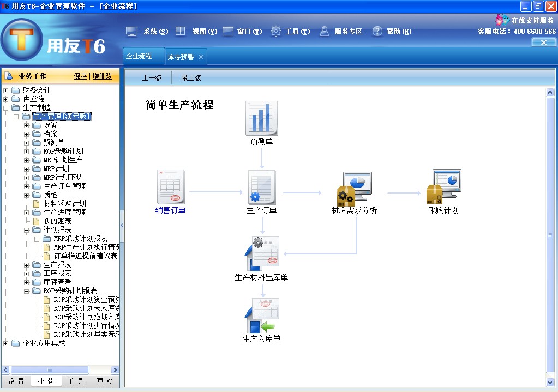
Task: Click the 增删改 link
Action: click(x=103, y=76)
